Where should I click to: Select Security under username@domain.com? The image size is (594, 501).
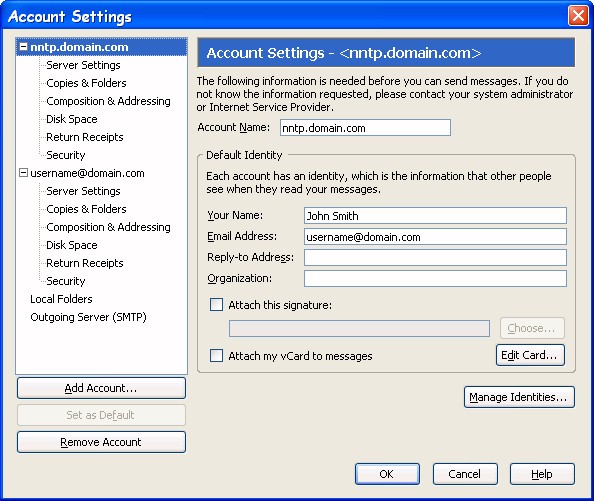(66, 281)
